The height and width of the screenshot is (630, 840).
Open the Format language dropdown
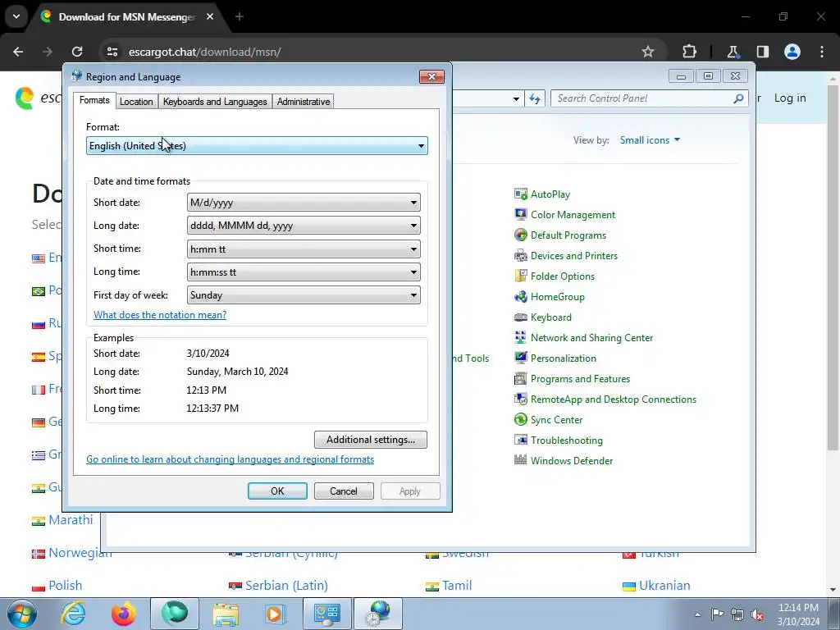(x=257, y=146)
